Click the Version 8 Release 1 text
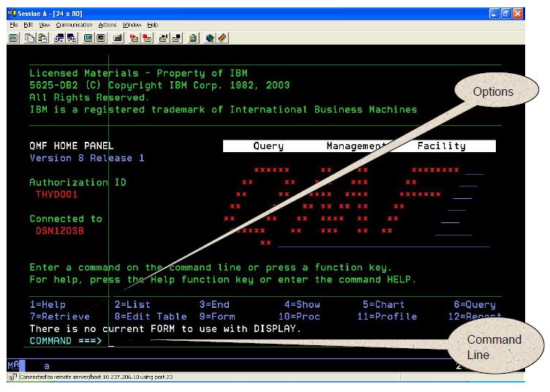The height and width of the screenshot is (392, 550). (87, 158)
